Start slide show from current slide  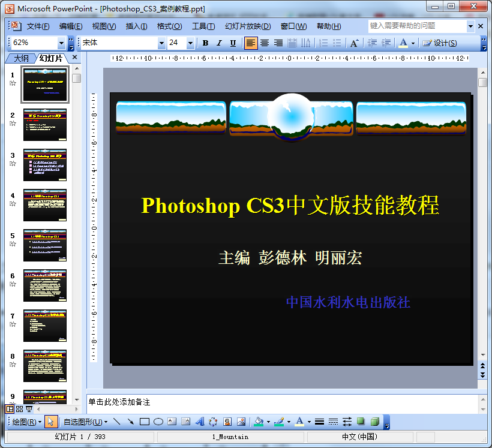tap(29, 409)
